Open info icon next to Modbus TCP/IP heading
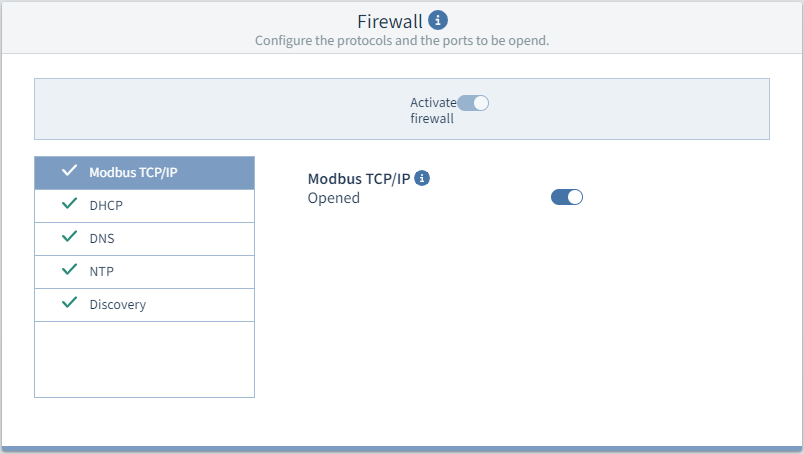Image resolution: width=804 pixels, height=454 pixels. pyautogui.click(x=422, y=178)
